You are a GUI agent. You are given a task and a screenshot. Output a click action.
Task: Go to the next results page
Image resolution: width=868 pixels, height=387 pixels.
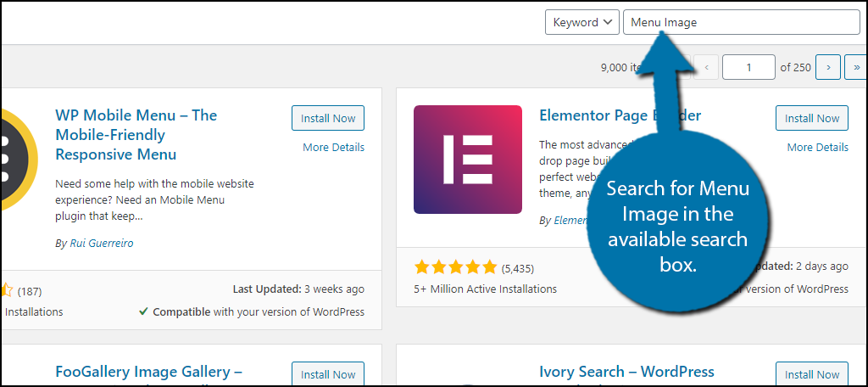pyautogui.click(x=828, y=67)
